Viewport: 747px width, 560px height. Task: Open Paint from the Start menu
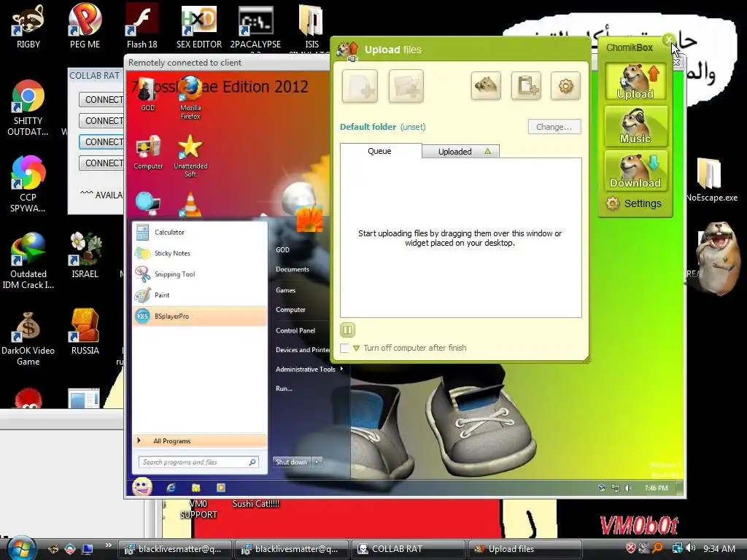pyautogui.click(x=200, y=295)
